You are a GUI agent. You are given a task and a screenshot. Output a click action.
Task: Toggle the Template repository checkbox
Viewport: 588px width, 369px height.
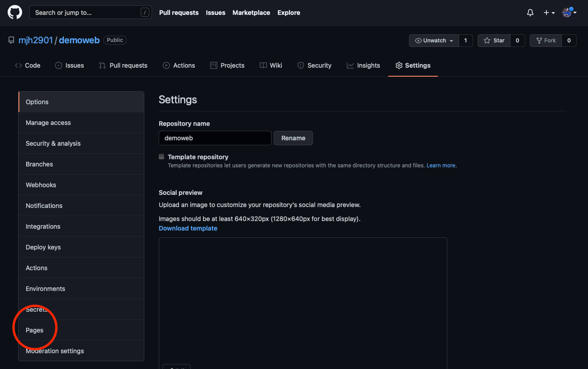pyautogui.click(x=161, y=157)
